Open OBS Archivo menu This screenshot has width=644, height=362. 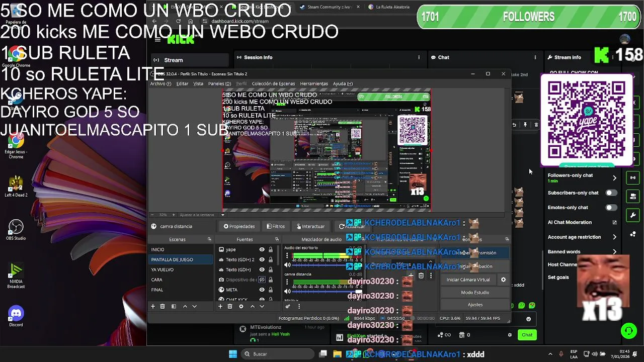click(x=160, y=83)
